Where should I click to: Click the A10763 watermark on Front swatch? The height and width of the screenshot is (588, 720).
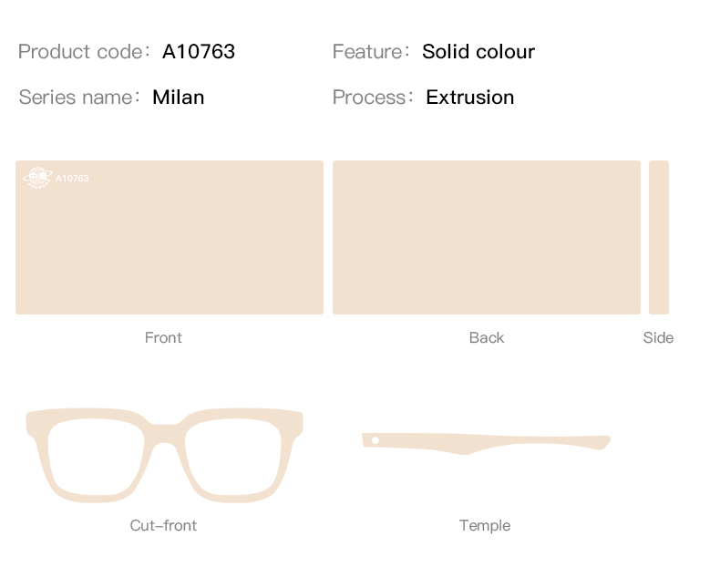coord(72,179)
